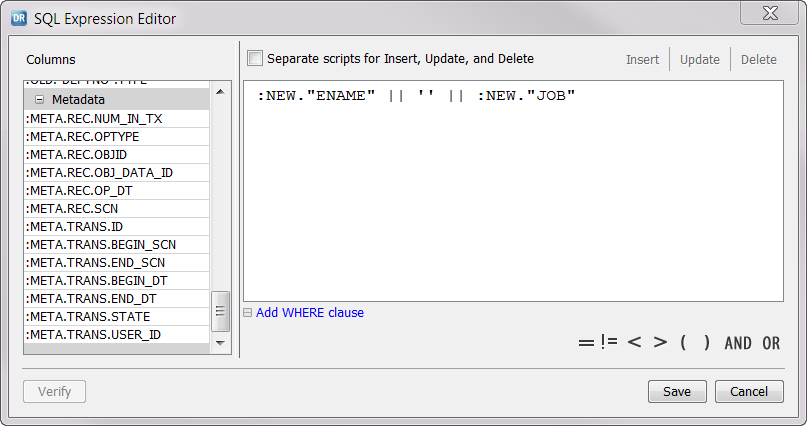Switch to the Delete script tab
The image size is (807, 426).
pyautogui.click(x=759, y=60)
